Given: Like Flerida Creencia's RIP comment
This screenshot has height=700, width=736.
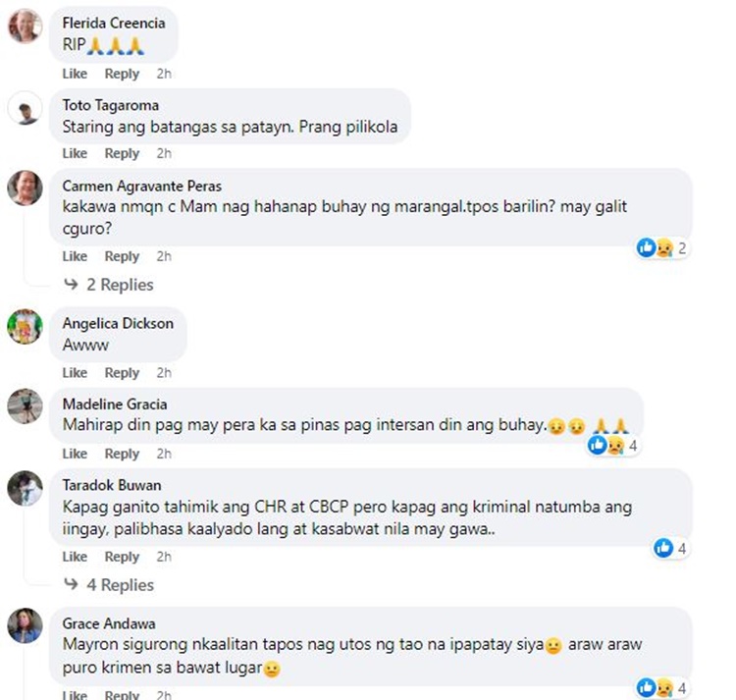Looking at the screenshot, I should pyautogui.click(x=75, y=74).
